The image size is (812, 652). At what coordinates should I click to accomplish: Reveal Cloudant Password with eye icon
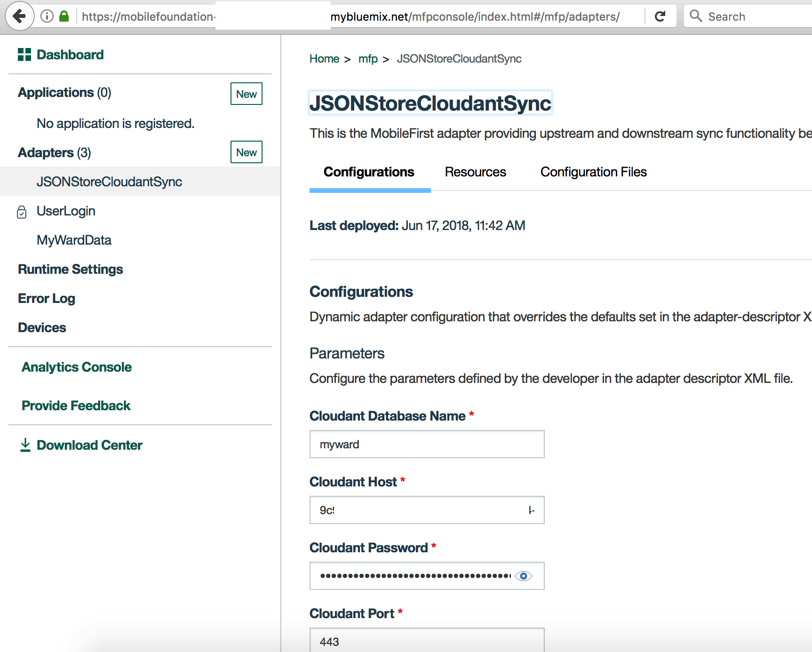pos(524,576)
